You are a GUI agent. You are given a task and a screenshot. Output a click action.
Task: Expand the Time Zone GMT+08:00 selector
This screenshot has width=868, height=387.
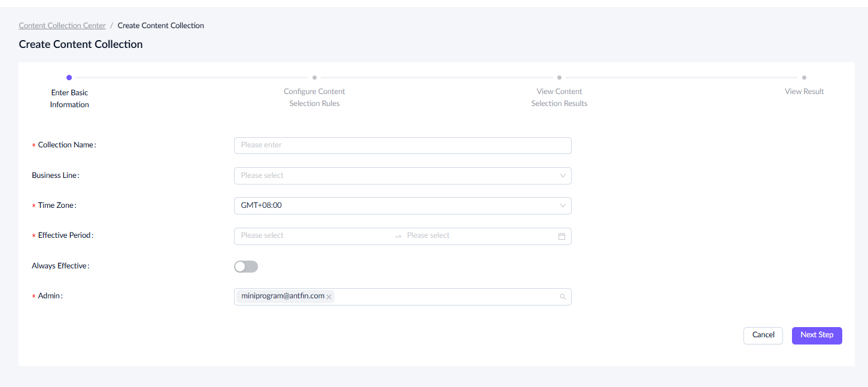[x=402, y=205]
